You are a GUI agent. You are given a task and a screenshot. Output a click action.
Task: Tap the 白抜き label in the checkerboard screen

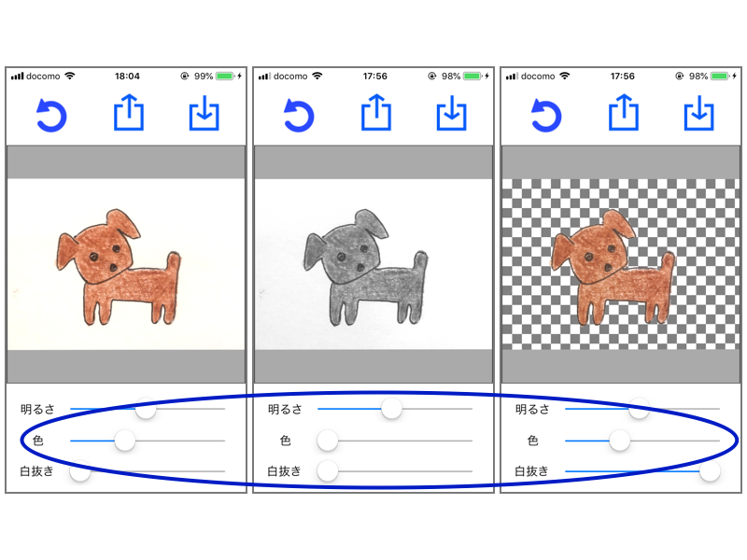(531, 471)
